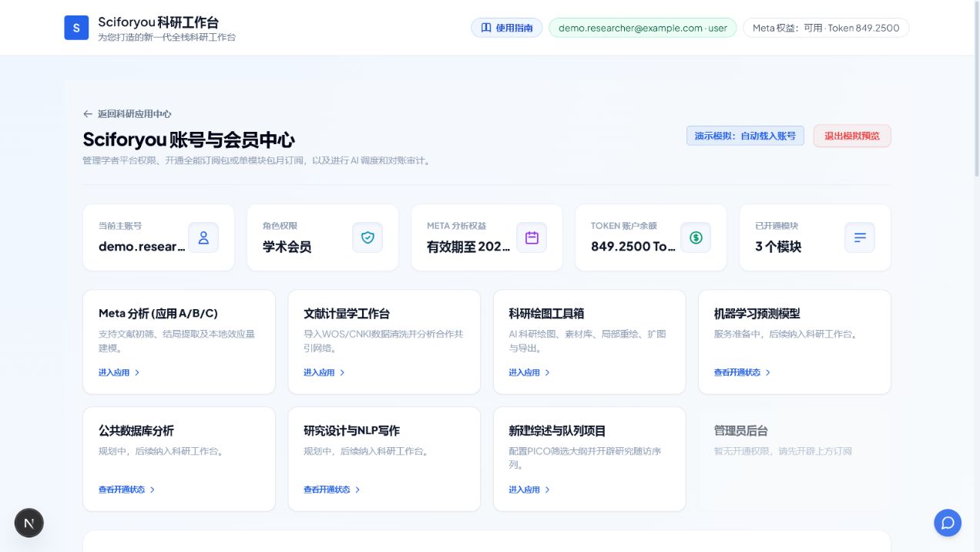Click demo.researcher@example.com user badge
The height and width of the screenshot is (552, 980).
coord(643,28)
